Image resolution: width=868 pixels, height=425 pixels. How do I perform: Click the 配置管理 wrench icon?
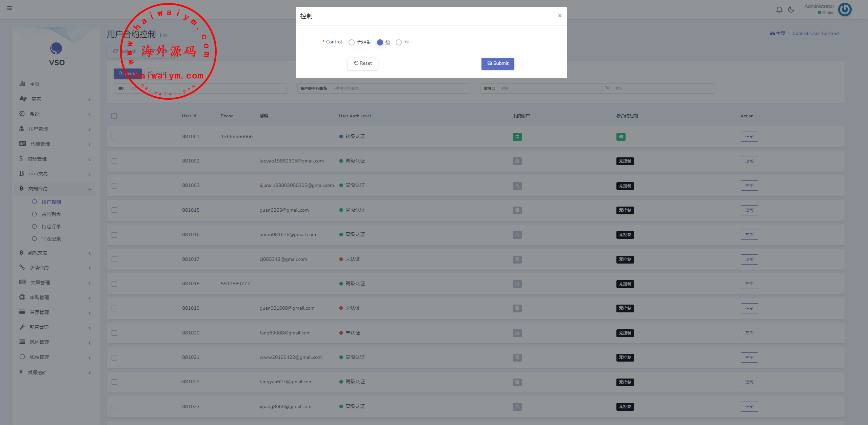[x=22, y=327]
